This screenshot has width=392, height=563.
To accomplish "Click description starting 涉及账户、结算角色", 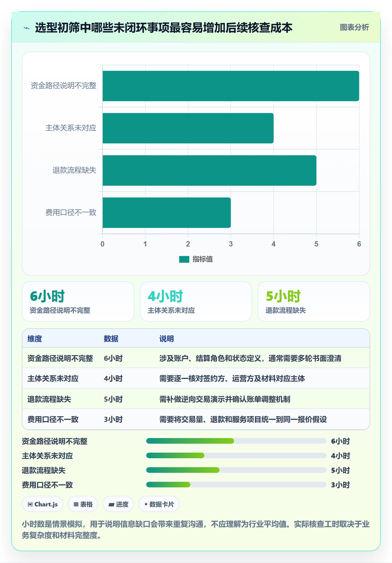I will tap(250, 358).
